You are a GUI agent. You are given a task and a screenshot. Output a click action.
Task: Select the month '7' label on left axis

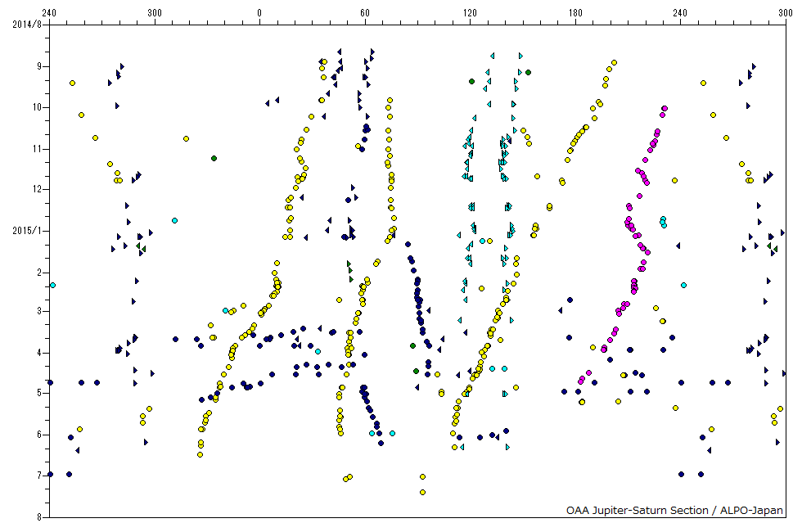tap(39, 476)
